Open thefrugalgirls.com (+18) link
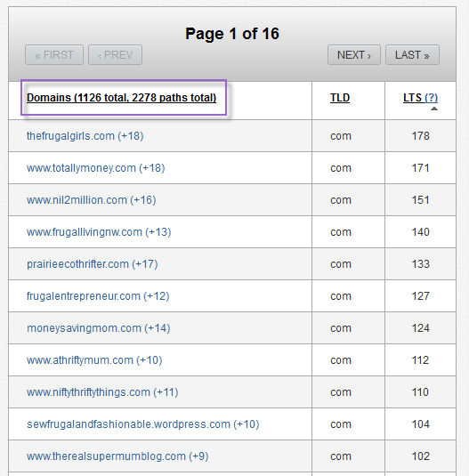The height and width of the screenshot is (476, 469). click(x=85, y=136)
